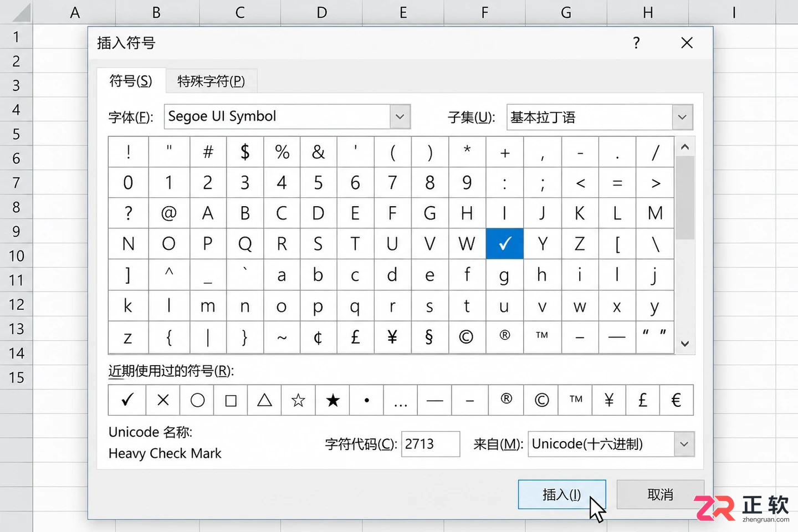The image size is (798, 532).
Task: Choose recently used check mark symbol
Action: tap(127, 400)
